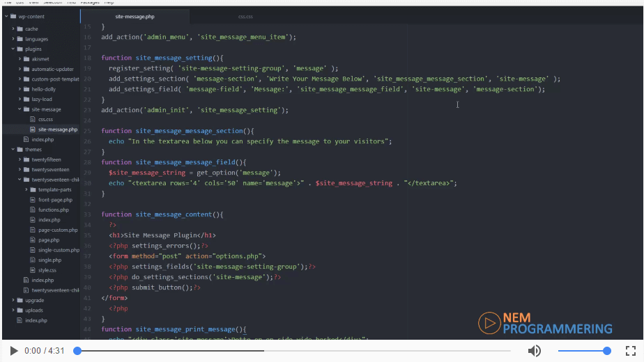Enter fullscreen video mode
The height and width of the screenshot is (362, 644).
(x=631, y=351)
